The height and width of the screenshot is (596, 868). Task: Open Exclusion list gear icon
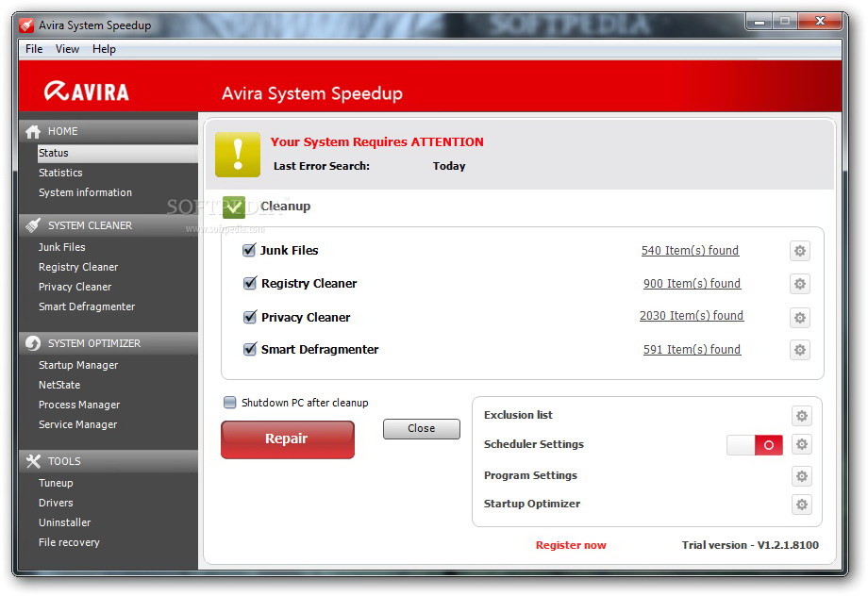click(x=802, y=416)
